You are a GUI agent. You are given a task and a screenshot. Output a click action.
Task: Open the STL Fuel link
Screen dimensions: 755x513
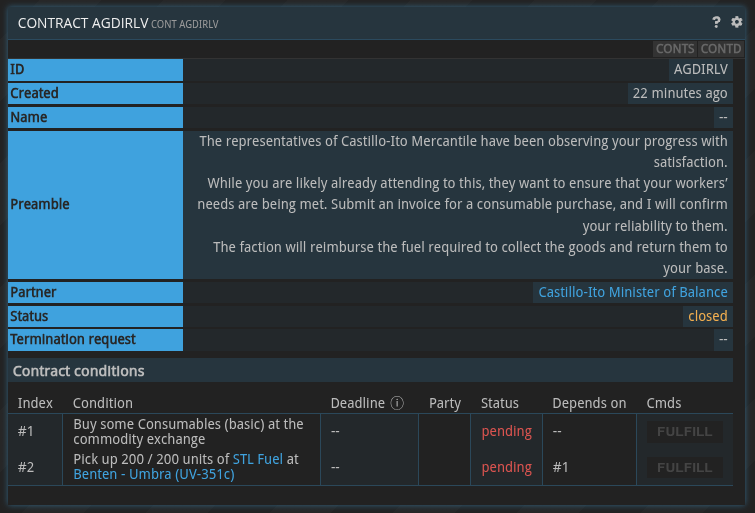[258, 459]
